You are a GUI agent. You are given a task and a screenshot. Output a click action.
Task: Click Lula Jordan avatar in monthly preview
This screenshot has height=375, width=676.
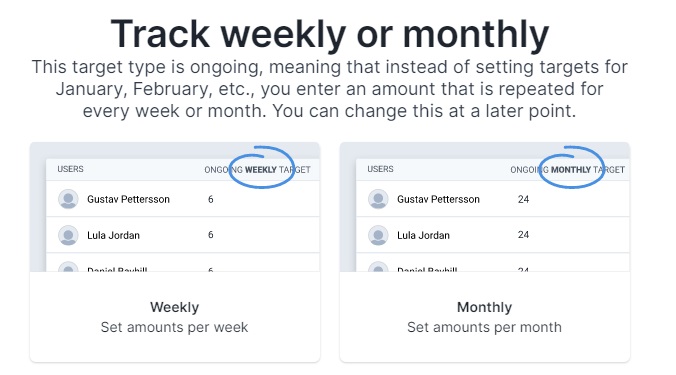378,235
